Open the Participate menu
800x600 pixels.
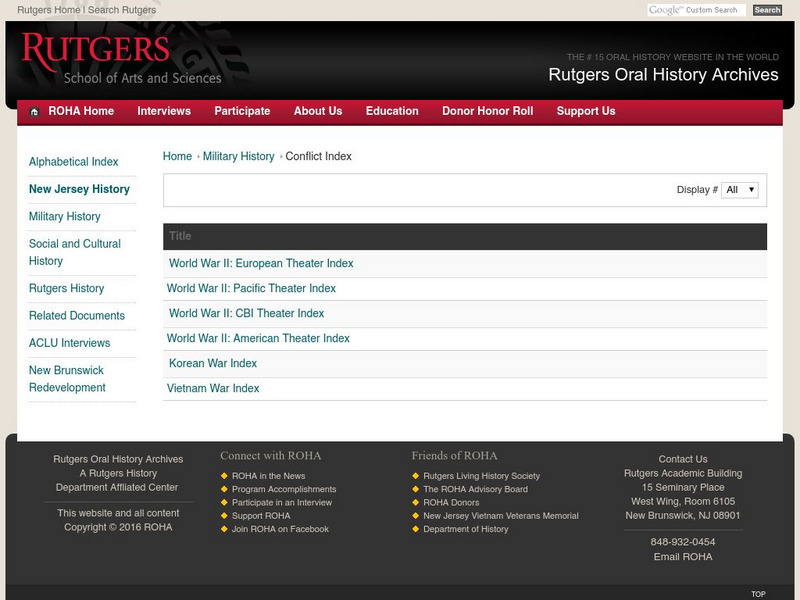pos(242,111)
